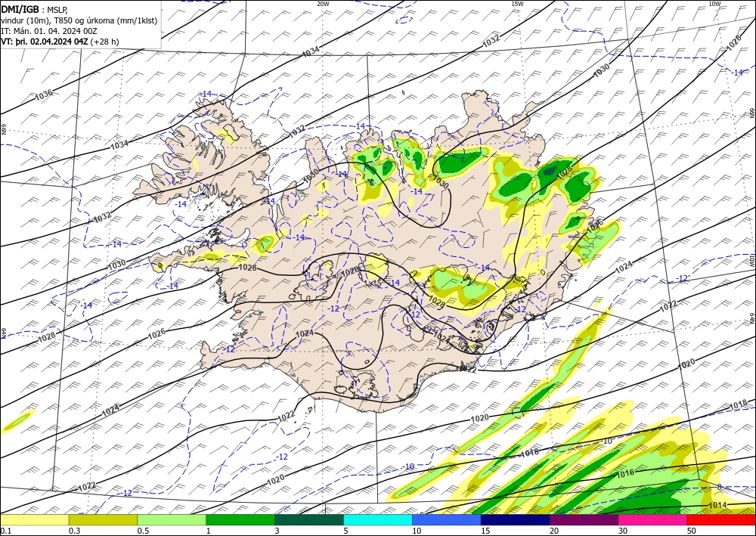The width and height of the screenshot is (756, 536).
Task: Click the '0.5' legend scale value
Action: click(x=143, y=531)
